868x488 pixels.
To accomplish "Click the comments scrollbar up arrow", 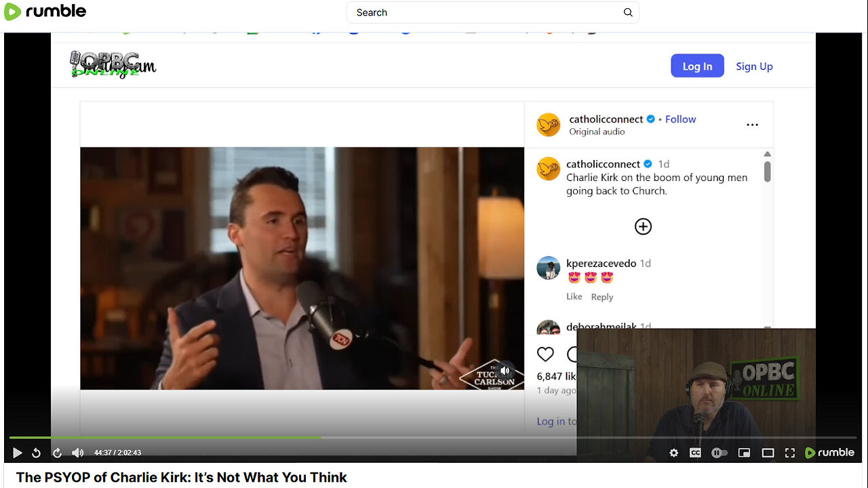I will coord(767,155).
